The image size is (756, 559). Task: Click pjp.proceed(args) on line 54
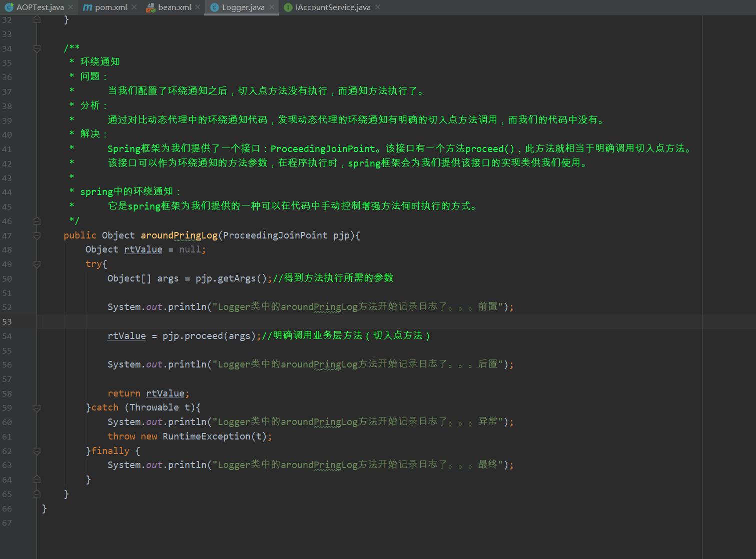209,336
